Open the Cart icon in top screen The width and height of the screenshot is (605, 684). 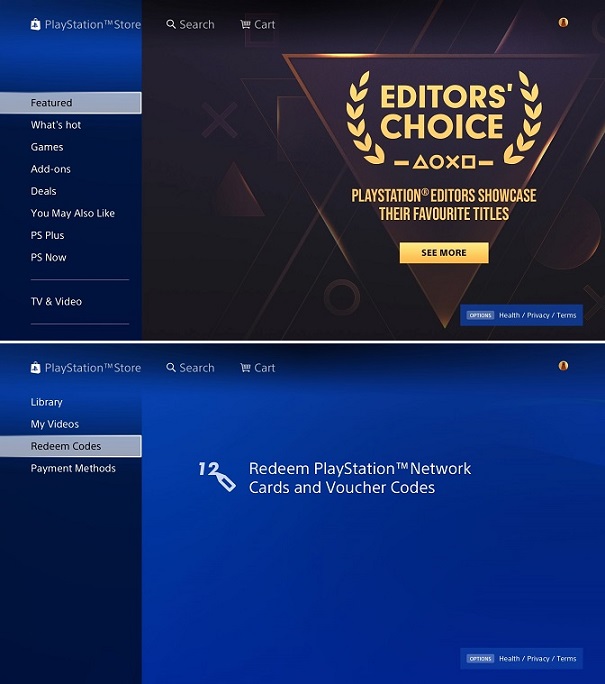(x=245, y=24)
